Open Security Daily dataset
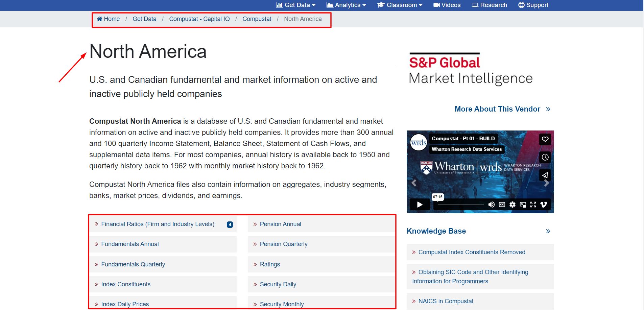This screenshot has height=310, width=644. [x=278, y=284]
